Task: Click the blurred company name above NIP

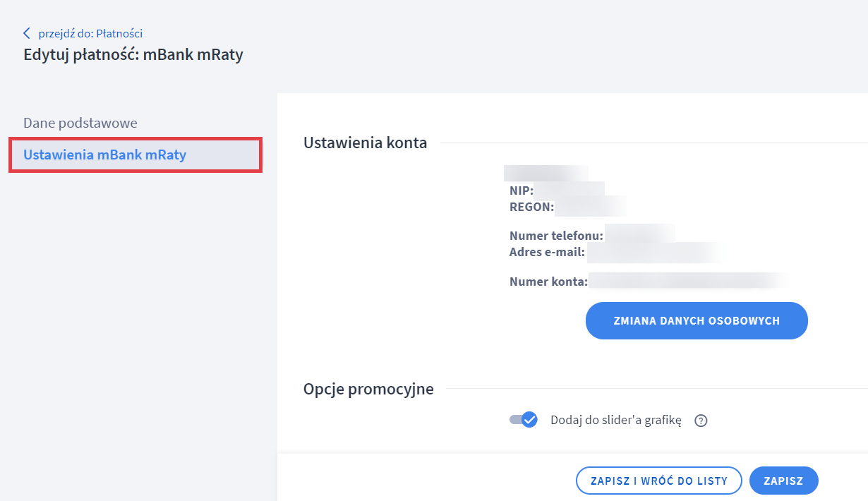Action: (545, 173)
